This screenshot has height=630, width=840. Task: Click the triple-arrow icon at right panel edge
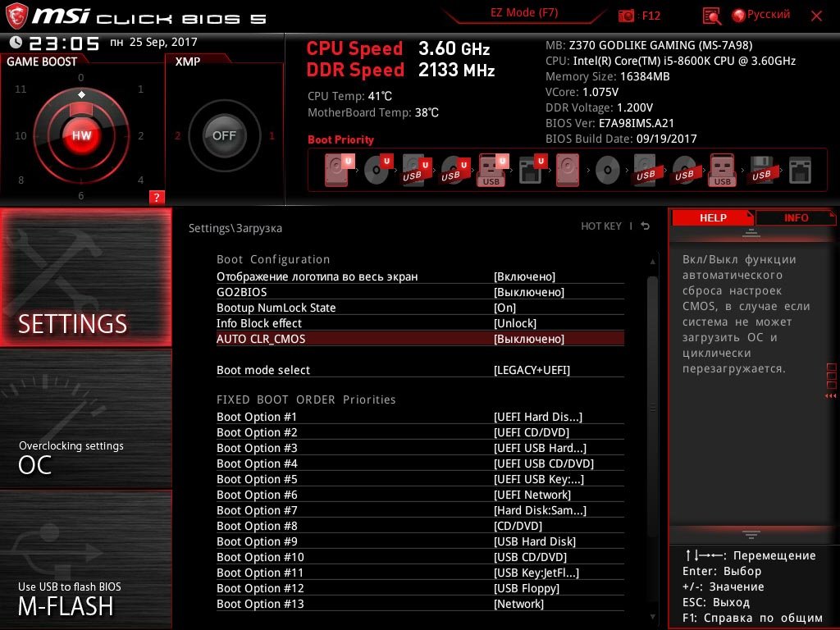830,396
